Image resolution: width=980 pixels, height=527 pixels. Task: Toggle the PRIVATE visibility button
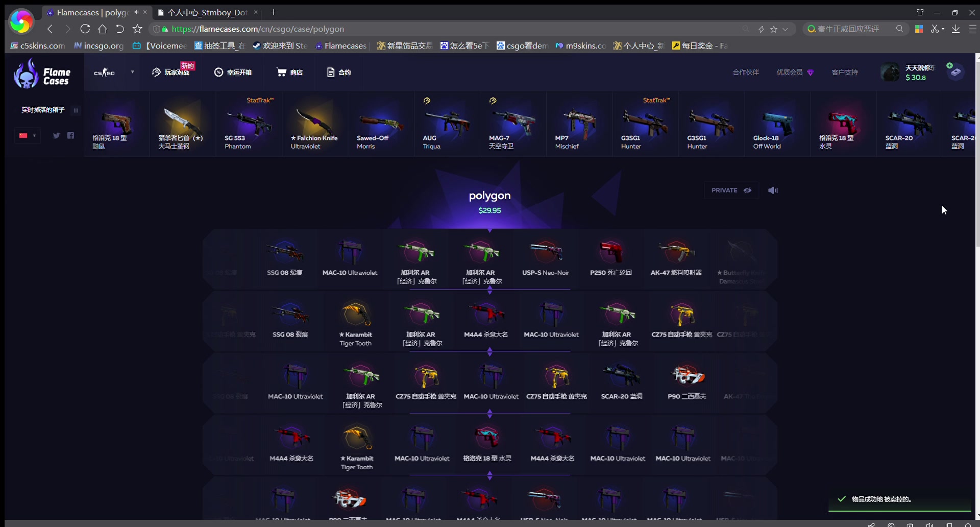coord(731,190)
